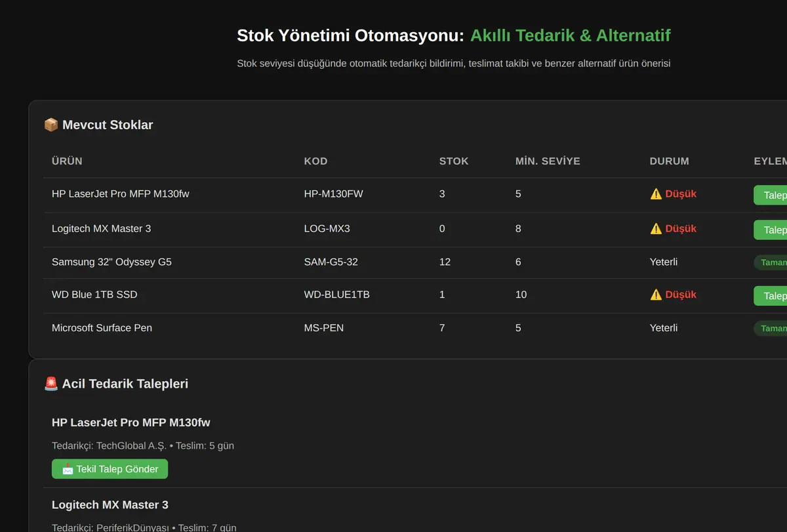The height and width of the screenshot is (532, 787).
Task: Send single request for HP LaserJet Pro
Action: [110, 469]
